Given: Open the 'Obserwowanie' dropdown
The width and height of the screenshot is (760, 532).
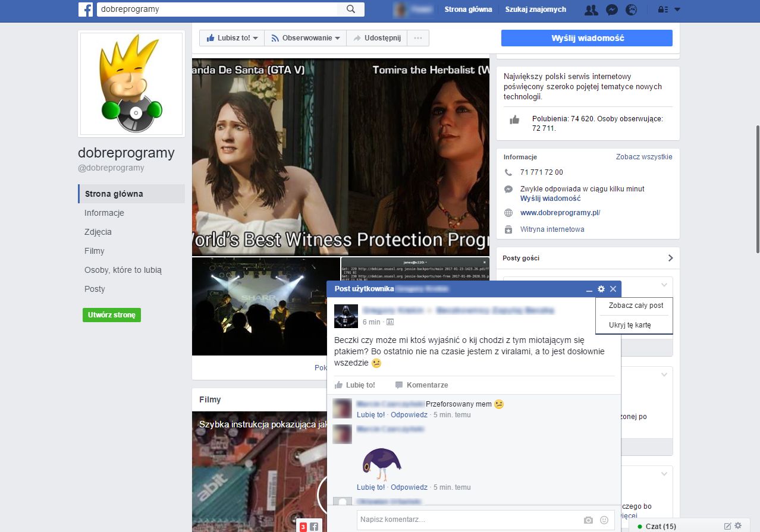Looking at the screenshot, I should pyautogui.click(x=305, y=38).
